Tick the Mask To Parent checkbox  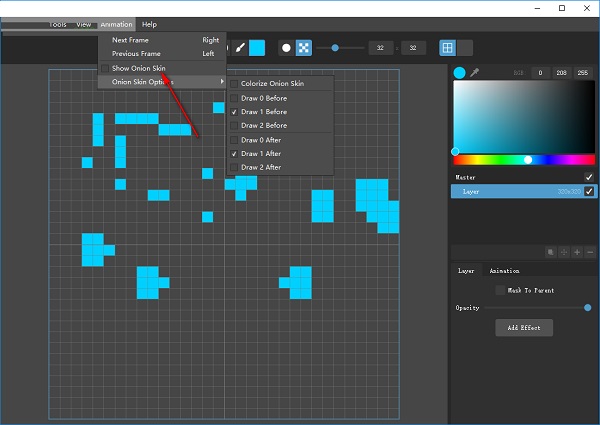(500, 290)
